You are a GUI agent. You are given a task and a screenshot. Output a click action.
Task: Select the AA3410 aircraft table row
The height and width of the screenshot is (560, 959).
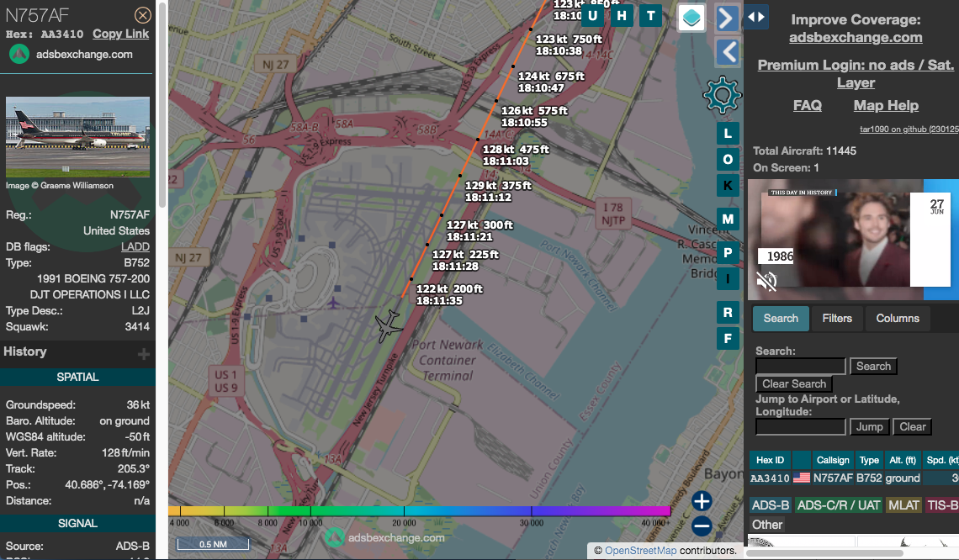click(x=854, y=478)
